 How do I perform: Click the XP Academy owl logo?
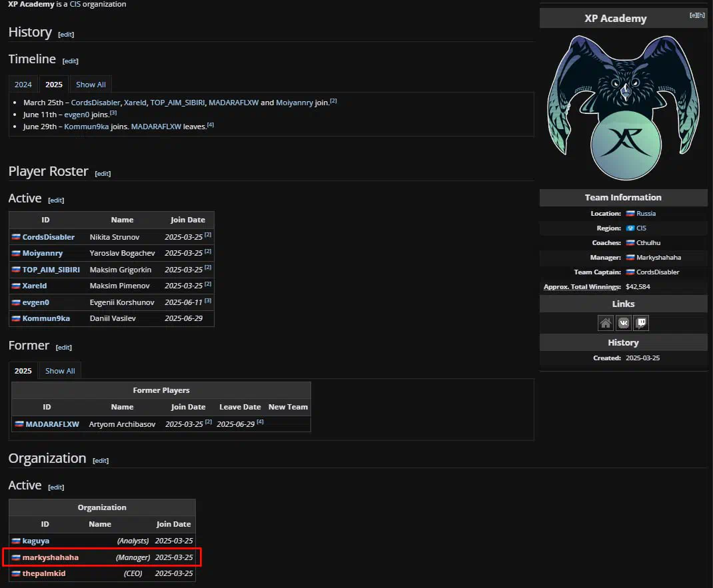[x=623, y=107]
